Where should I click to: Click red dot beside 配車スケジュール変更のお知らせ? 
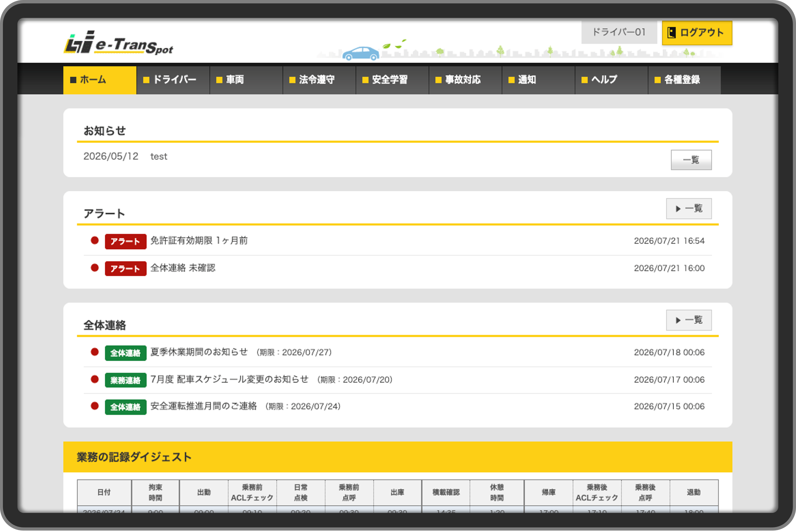click(95, 379)
